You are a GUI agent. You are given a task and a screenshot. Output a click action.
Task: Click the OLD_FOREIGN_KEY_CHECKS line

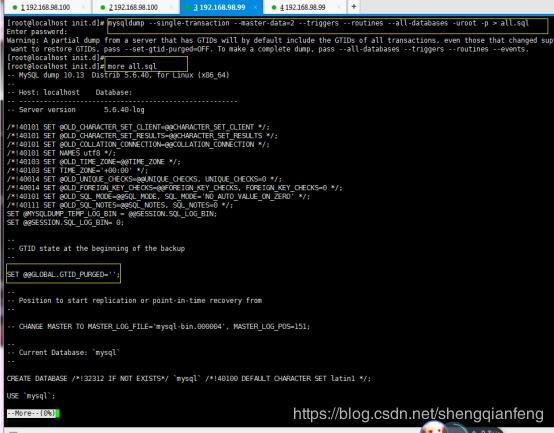(x=174, y=188)
